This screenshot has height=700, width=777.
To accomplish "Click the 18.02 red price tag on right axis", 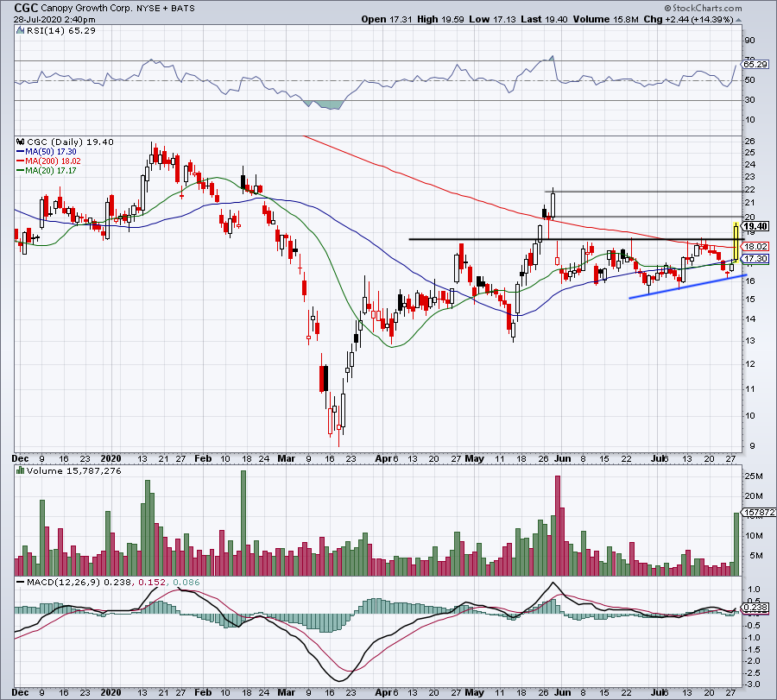I will coord(755,246).
